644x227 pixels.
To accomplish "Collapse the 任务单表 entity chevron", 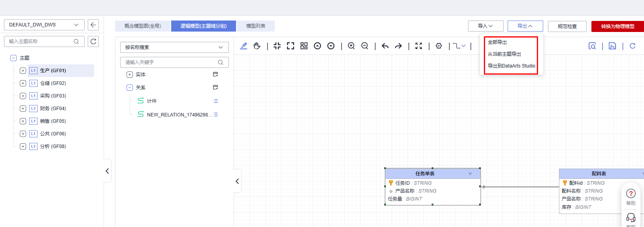I will click(470, 174).
